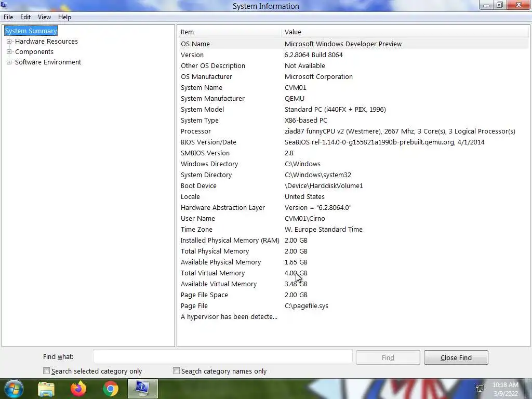
Task: Open File Explorer from taskbar
Action: (46, 389)
